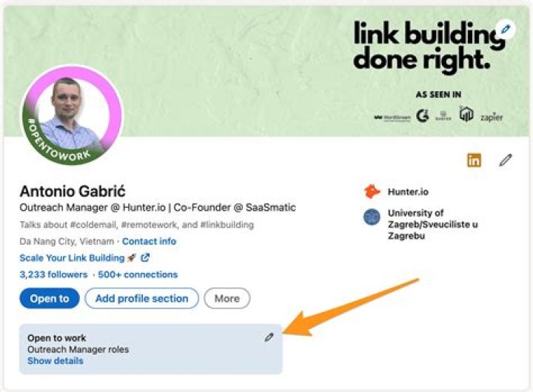This screenshot has width=533, height=392.
Task: Click Add profile section button
Action: tap(141, 299)
